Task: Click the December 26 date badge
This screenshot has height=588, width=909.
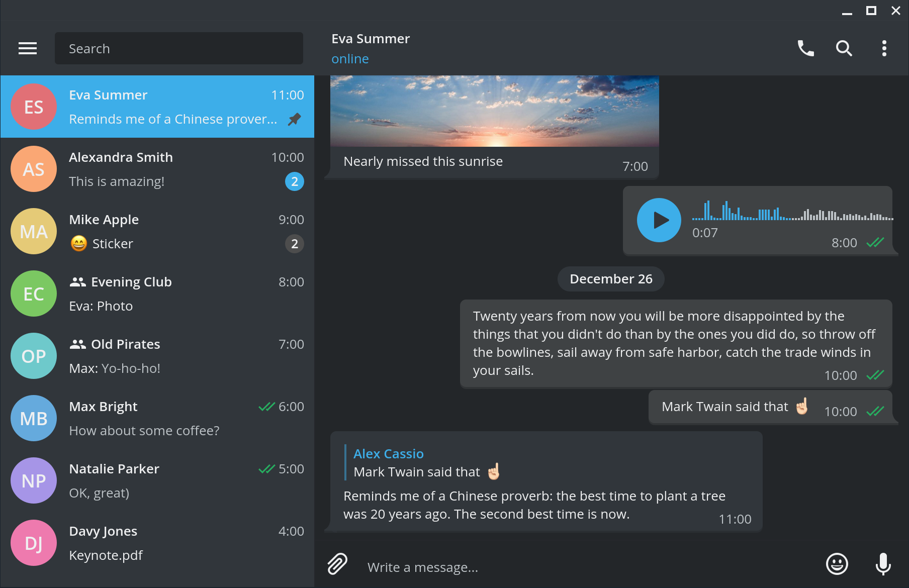Action: (611, 279)
